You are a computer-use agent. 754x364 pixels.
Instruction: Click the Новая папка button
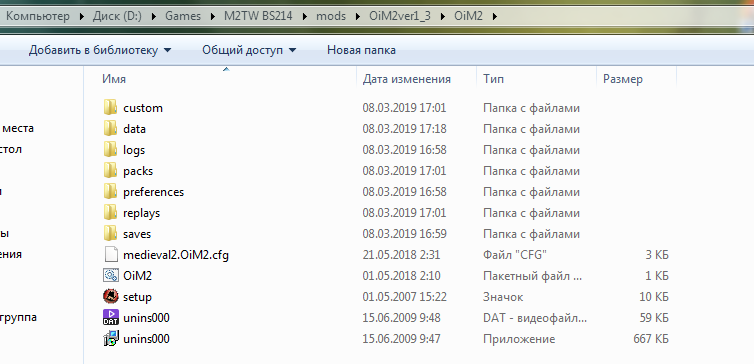click(x=362, y=50)
